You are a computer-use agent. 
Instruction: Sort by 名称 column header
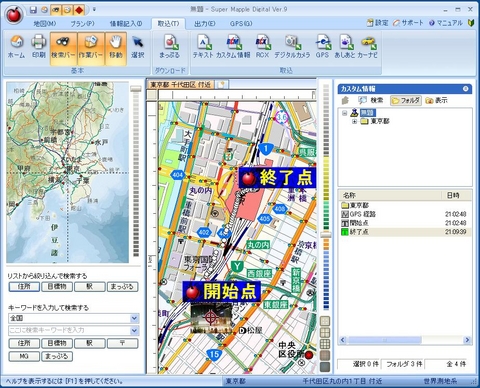pyautogui.click(x=390, y=195)
